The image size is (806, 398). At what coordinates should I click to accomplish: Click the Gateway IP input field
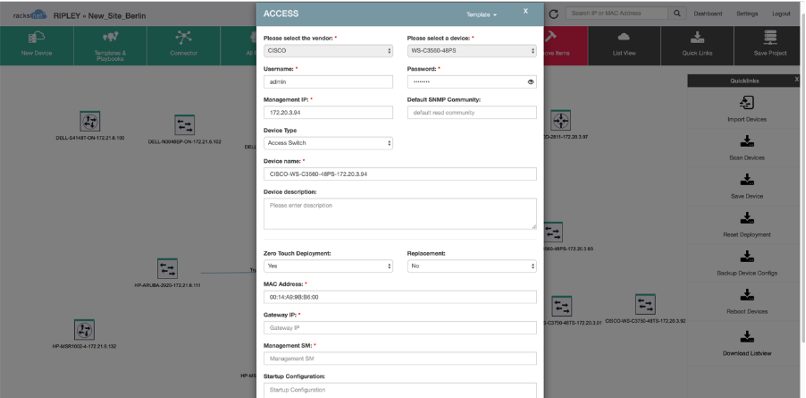(400, 328)
